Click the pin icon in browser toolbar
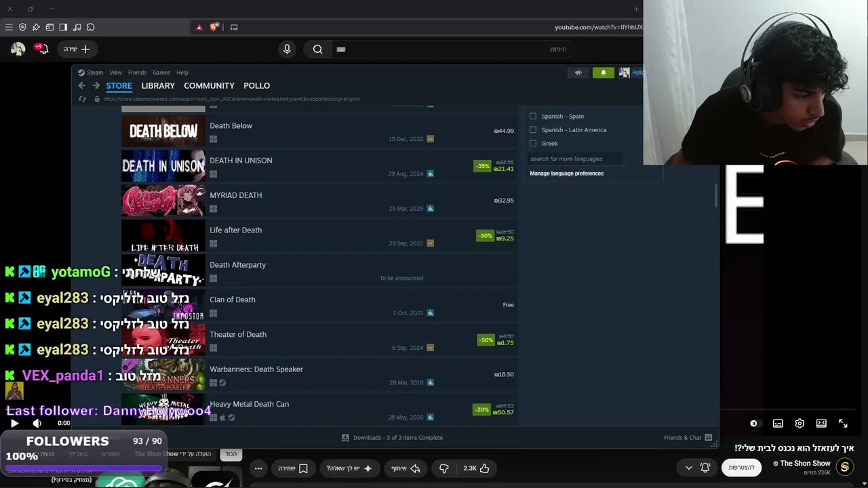The height and width of the screenshot is (488, 868). point(36,27)
